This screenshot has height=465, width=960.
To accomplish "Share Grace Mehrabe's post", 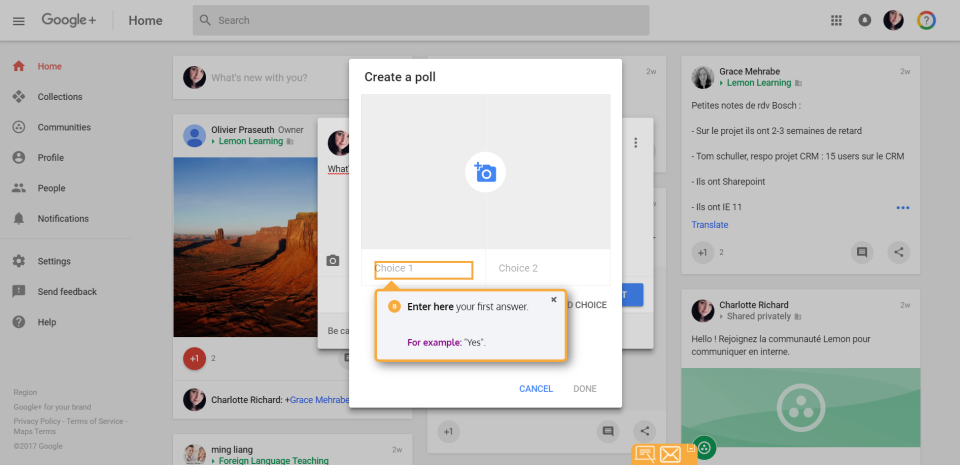I will tap(899, 253).
